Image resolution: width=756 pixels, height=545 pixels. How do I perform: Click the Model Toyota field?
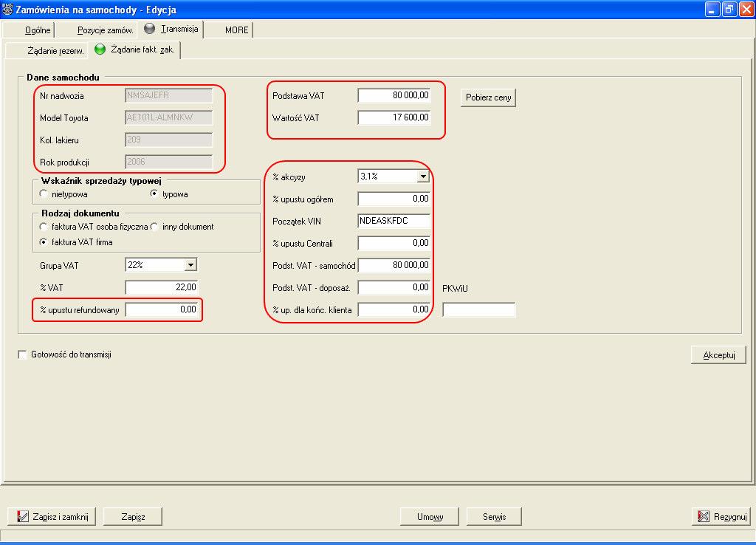169,117
